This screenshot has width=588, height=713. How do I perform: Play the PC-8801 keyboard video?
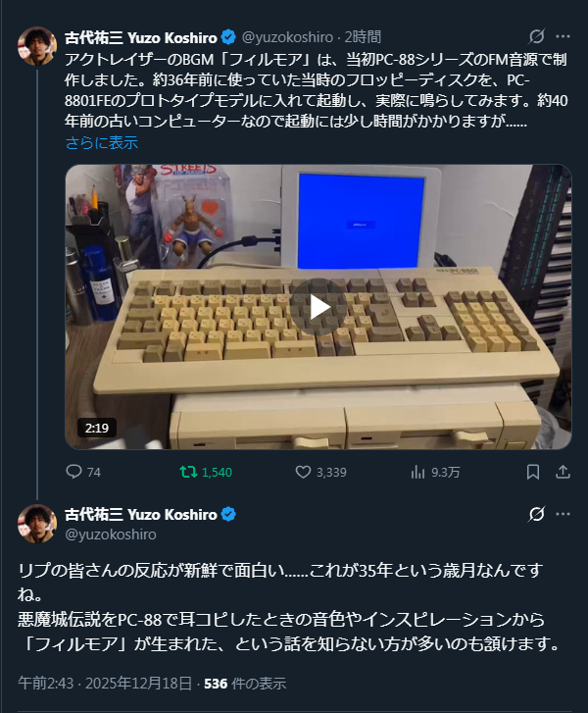pos(318,307)
